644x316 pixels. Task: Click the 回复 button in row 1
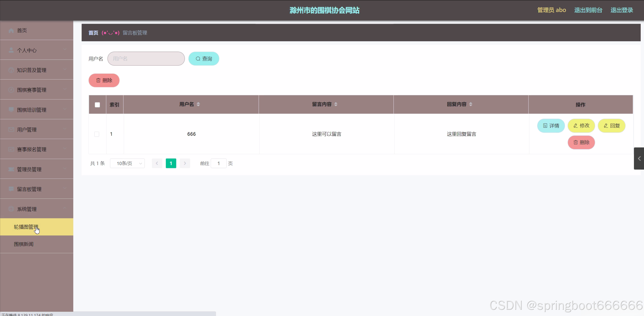pyautogui.click(x=612, y=126)
